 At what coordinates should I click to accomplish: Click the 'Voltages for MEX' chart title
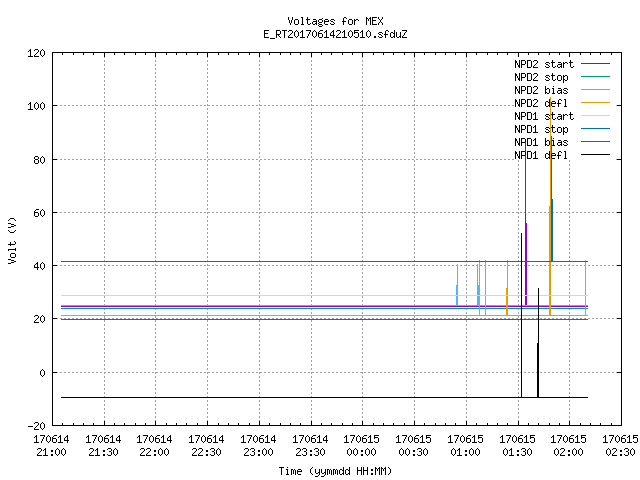coord(335,21)
